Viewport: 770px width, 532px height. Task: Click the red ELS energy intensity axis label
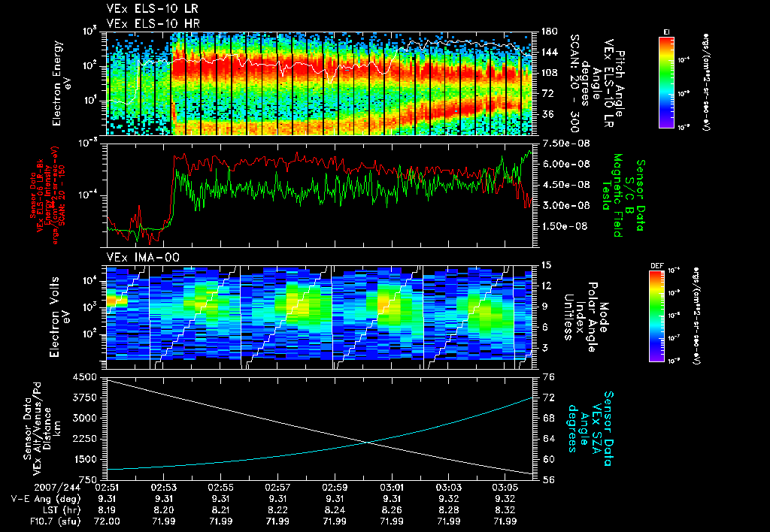48,195
